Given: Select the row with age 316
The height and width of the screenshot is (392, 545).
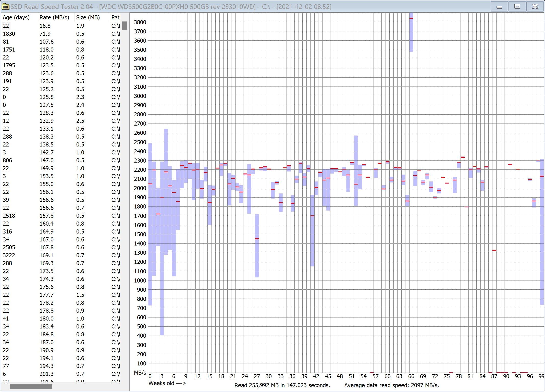Looking at the screenshot, I should pos(61,231).
